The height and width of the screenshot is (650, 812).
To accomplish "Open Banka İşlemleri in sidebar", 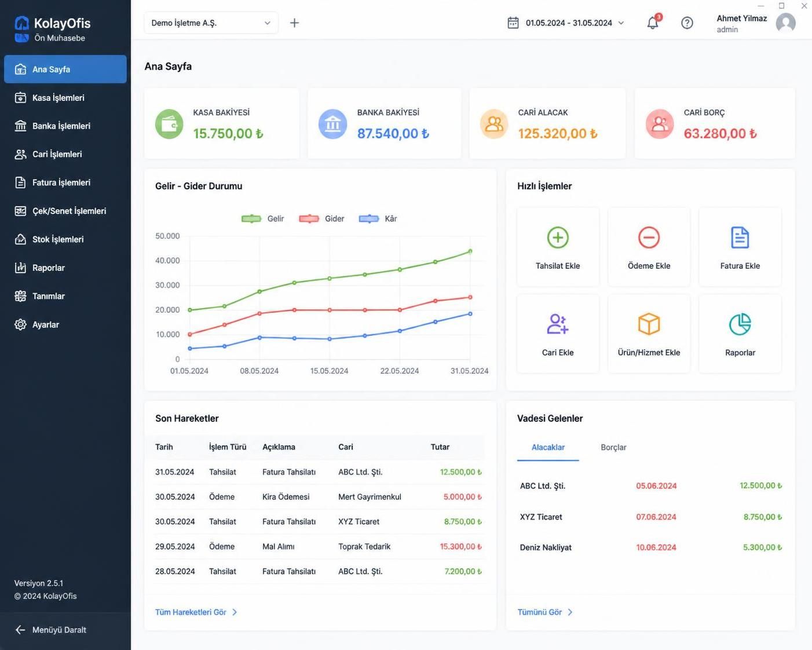I will [x=65, y=126].
